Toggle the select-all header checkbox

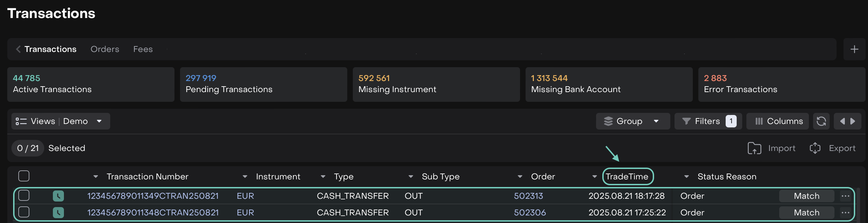(24, 176)
